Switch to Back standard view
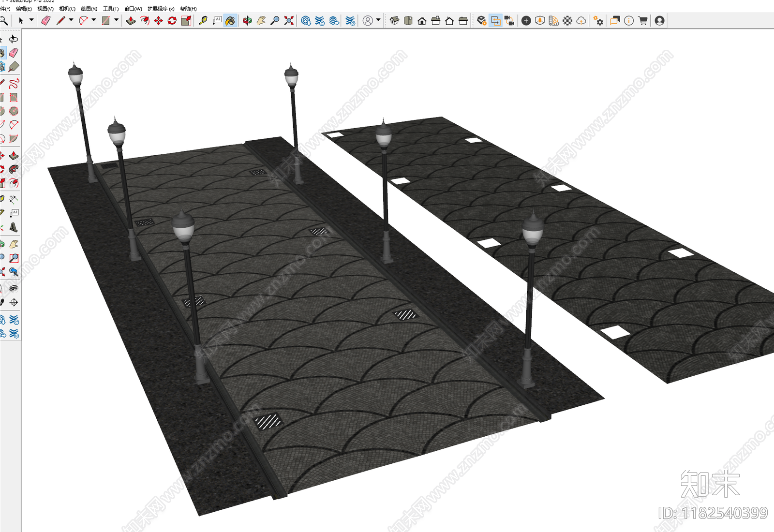Screen dimensions: 774x532 (x=449, y=20)
